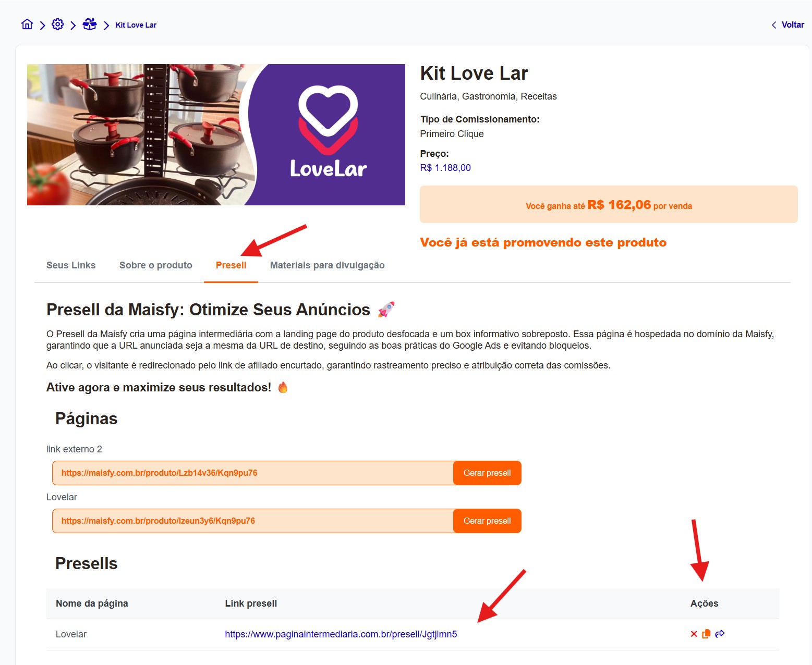The image size is (812, 665).
Task: Open the products box breadcrumb icon
Action: 90,24
